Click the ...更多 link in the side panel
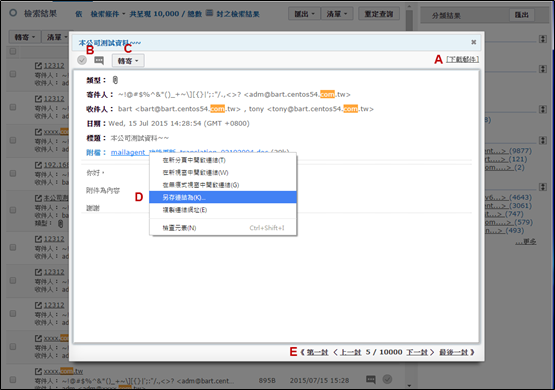Viewport: 555px width, 390px height. pyautogui.click(x=526, y=242)
